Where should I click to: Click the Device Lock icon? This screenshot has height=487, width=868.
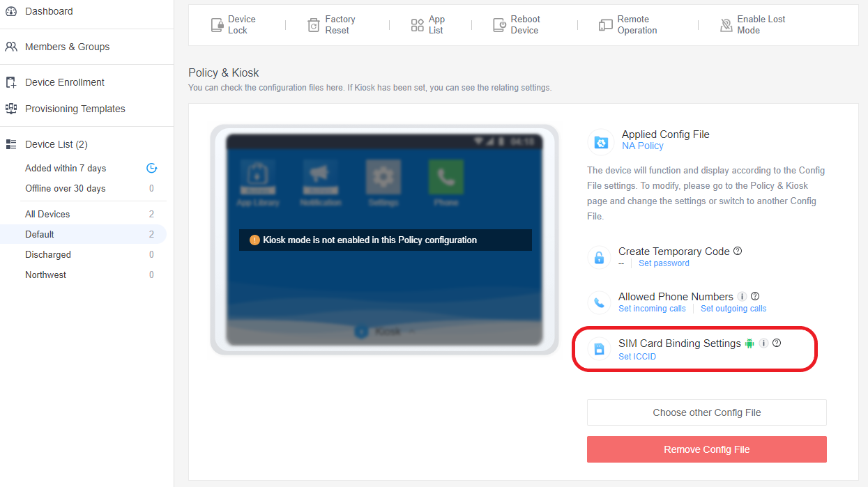(217, 25)
